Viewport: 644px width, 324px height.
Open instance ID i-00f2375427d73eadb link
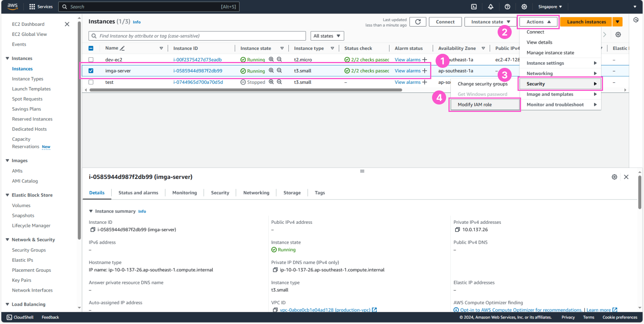tap(197, 60)
